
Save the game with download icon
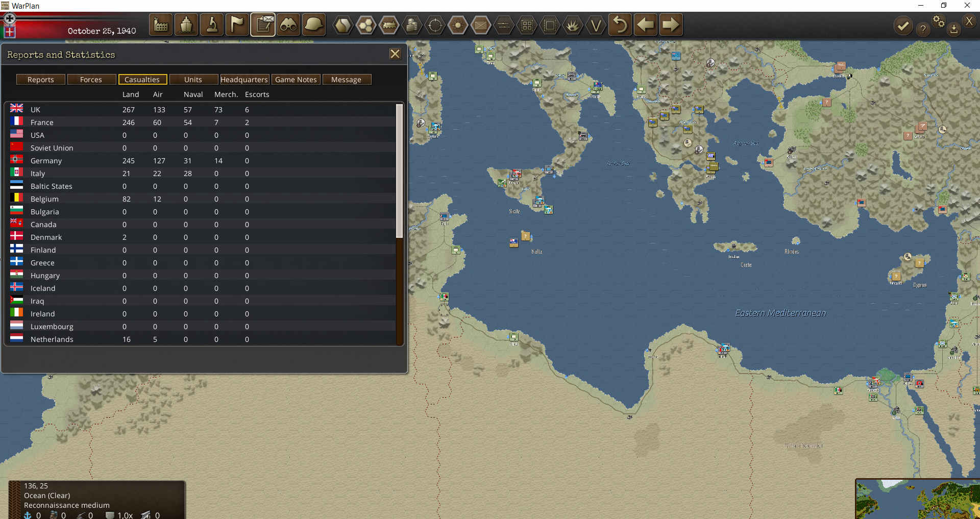click(953, 29)
